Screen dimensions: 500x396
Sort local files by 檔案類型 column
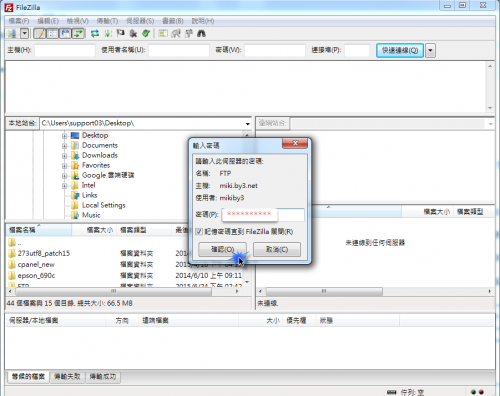tap(144, 230)
